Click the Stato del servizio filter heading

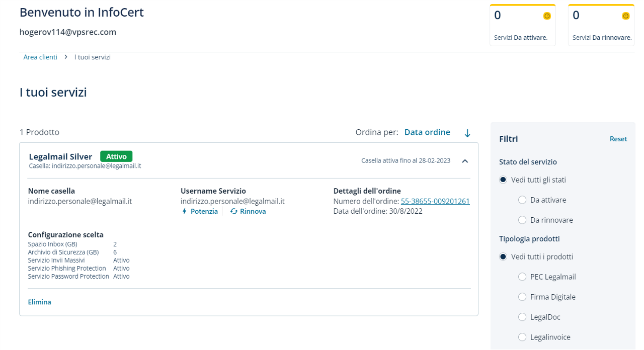click(528, 162)
